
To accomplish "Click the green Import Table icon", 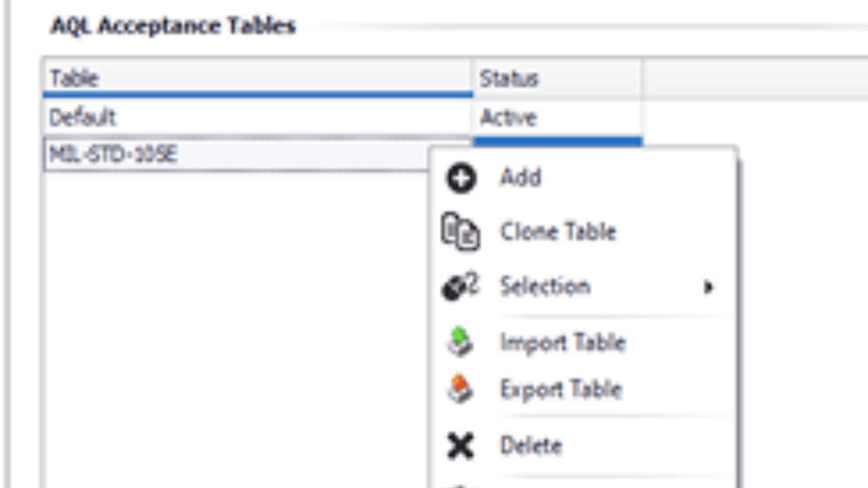I will point(460,341).
